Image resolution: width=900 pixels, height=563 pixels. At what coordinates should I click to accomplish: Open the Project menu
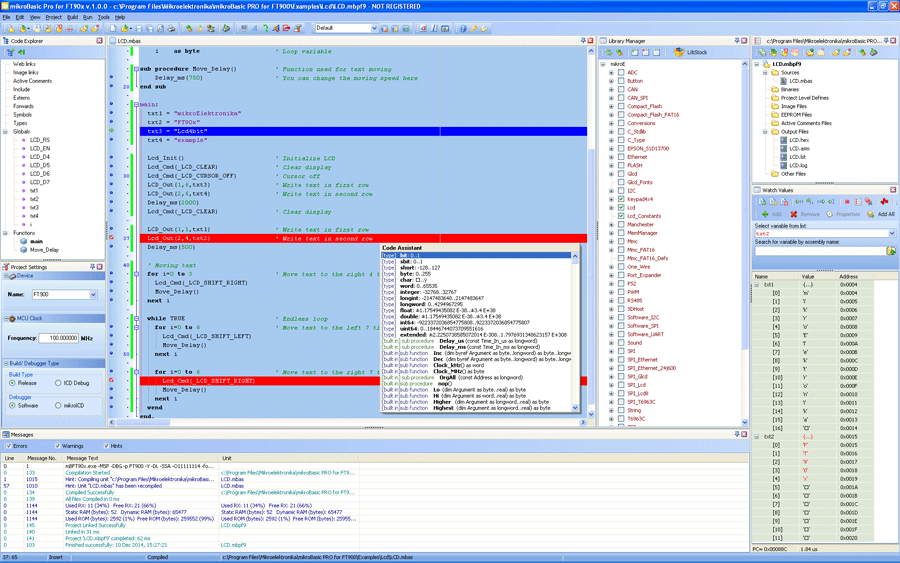(53, 17)
